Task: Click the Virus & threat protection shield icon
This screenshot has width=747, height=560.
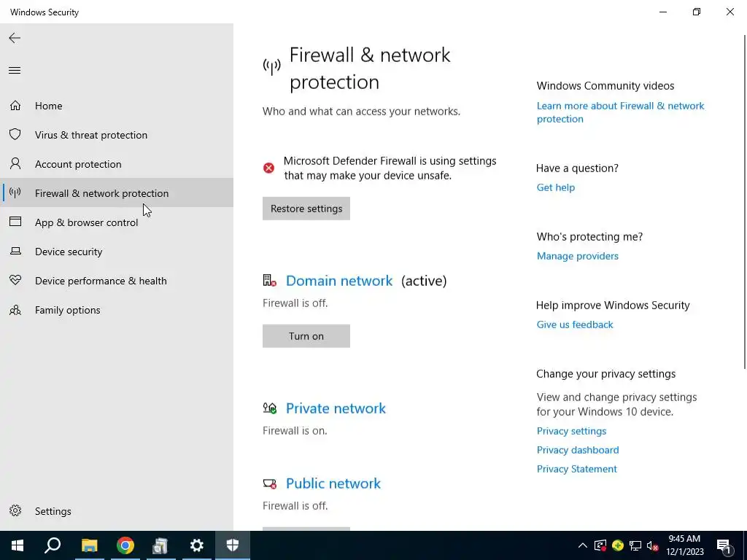Action: click(x=15, y=135)
